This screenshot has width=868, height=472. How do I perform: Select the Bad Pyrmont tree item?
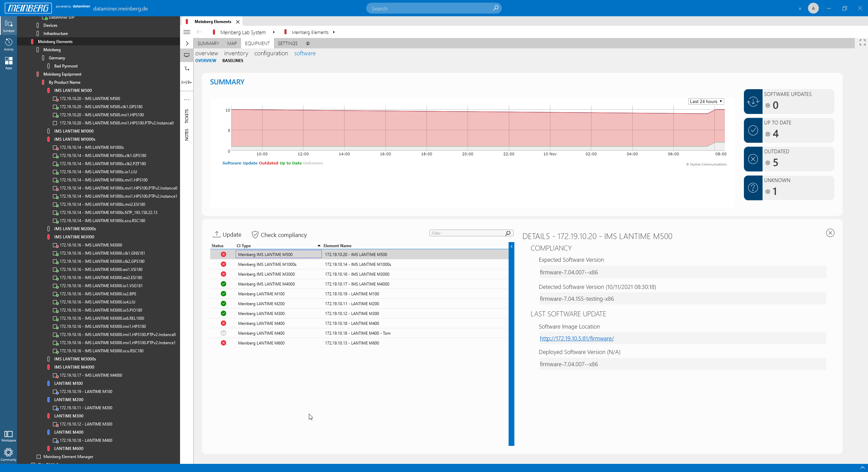click(x=66, y=66)
